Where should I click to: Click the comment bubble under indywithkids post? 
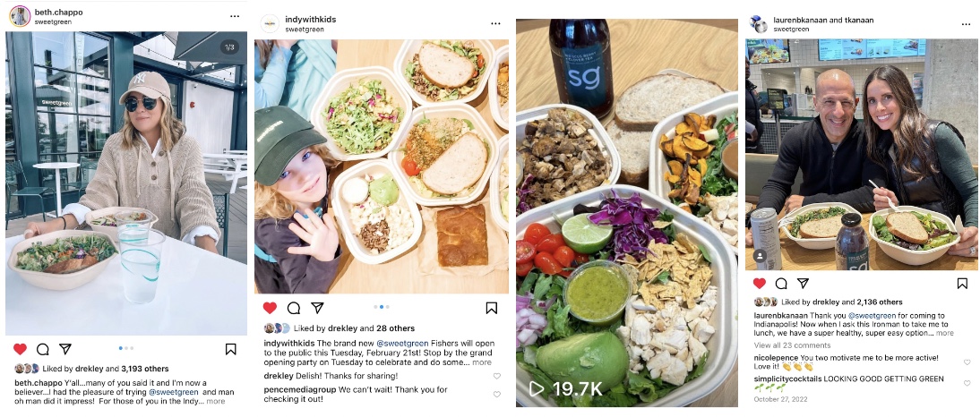pyautogui.click(x=294, y=308)
